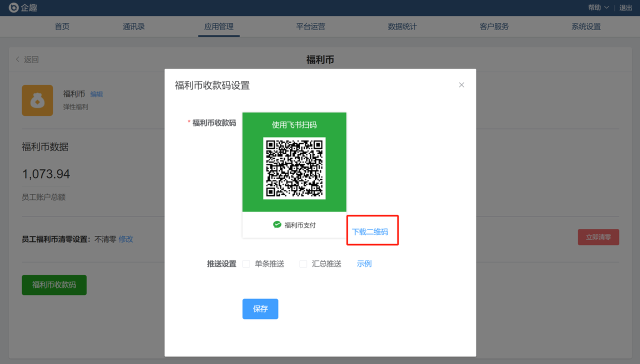This screenshot has width=640, height=364.
Task: Switch to the 通讯录 tab
Action: tap(133, 26)
